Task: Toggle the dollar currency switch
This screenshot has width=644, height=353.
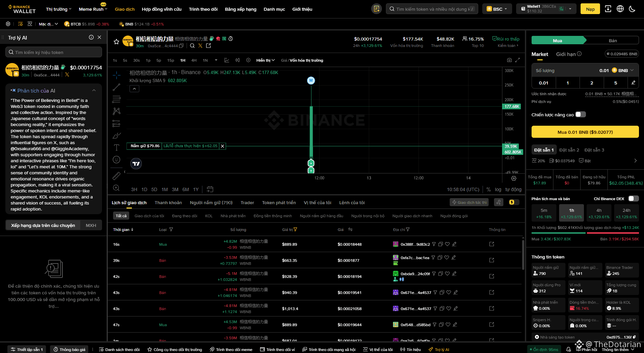Action: click(x=514, y=202)
